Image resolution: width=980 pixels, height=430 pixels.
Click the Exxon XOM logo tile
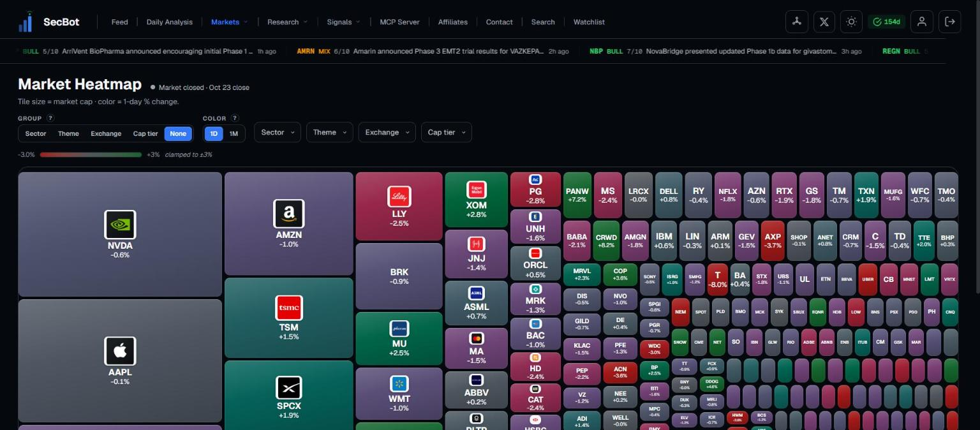[x=477, y=189]
